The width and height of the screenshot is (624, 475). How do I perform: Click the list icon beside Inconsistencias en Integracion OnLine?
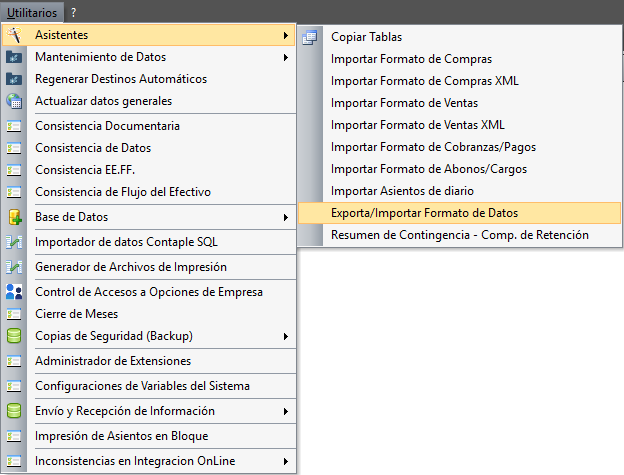pos(14,461)
